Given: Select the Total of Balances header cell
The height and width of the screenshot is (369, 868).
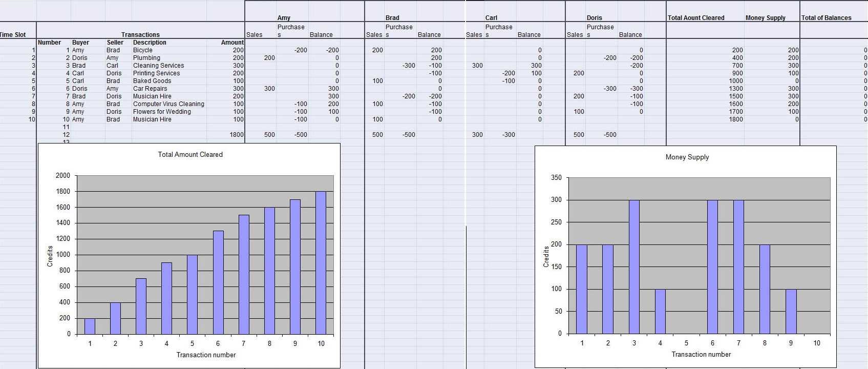Looking at the screenshot, I should 826,18.
